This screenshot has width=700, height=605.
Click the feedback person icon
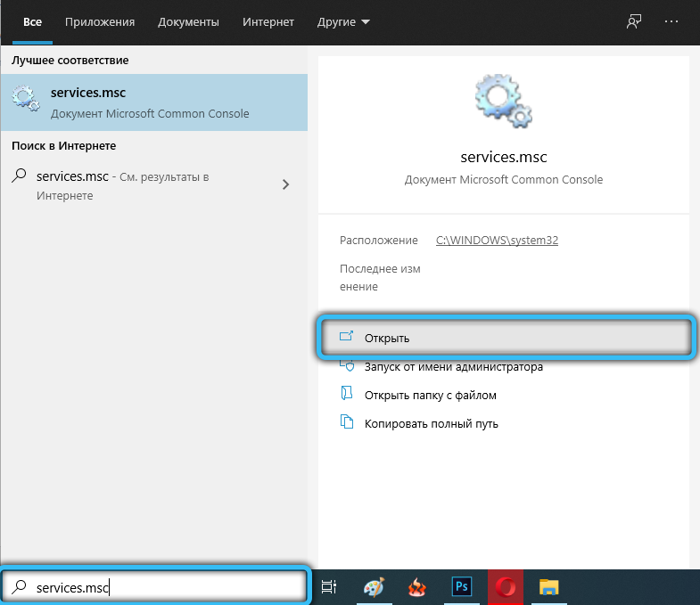pyautogui.click(x=634, y=21)
